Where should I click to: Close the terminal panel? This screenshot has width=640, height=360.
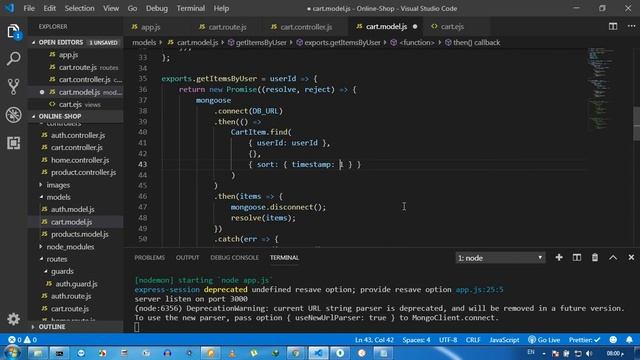point(631,258)
